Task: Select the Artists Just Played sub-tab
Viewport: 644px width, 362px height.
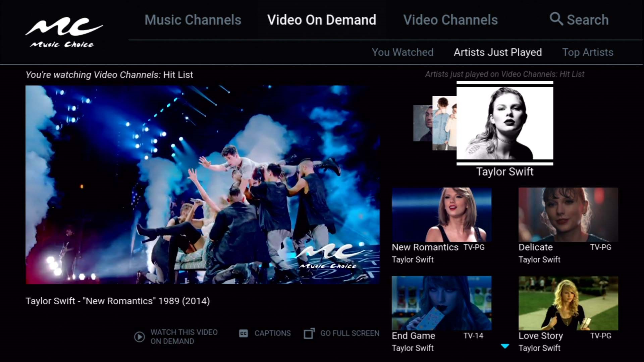Action: [498, 52]
